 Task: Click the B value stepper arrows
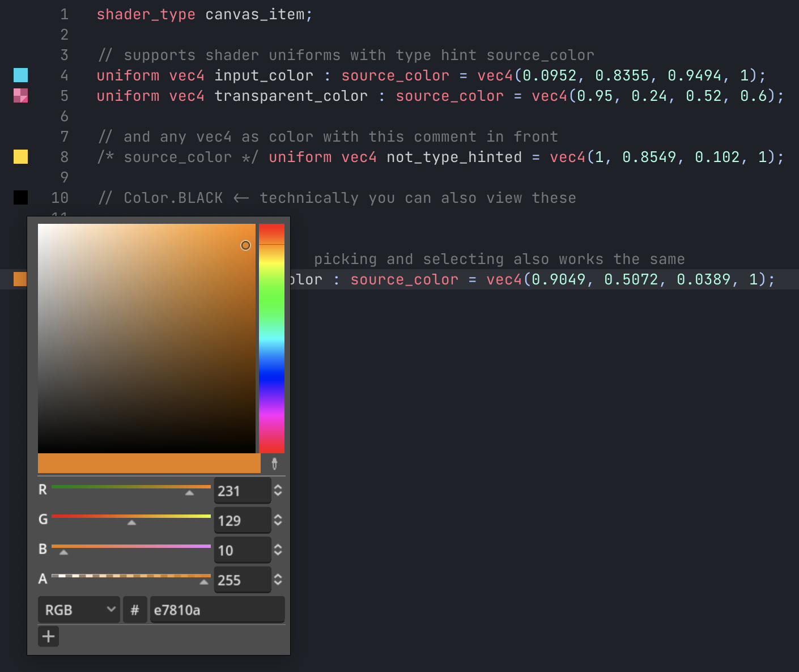pyautogui.click(x=278, y=550)
